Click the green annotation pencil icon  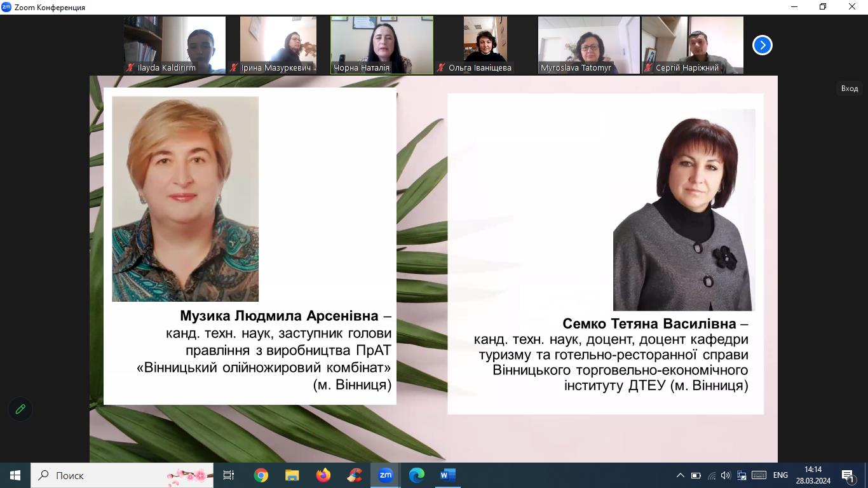pyautogui.click(x=20, y=409)
